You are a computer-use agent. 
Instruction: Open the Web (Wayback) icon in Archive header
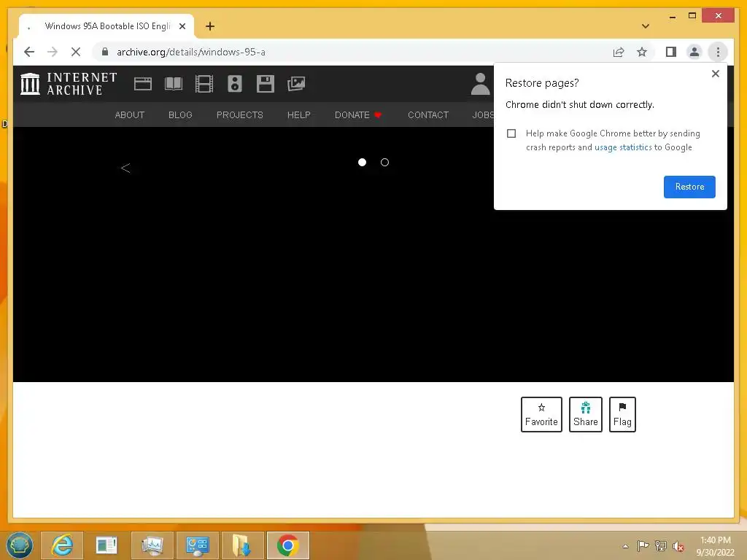pos(142,84)
